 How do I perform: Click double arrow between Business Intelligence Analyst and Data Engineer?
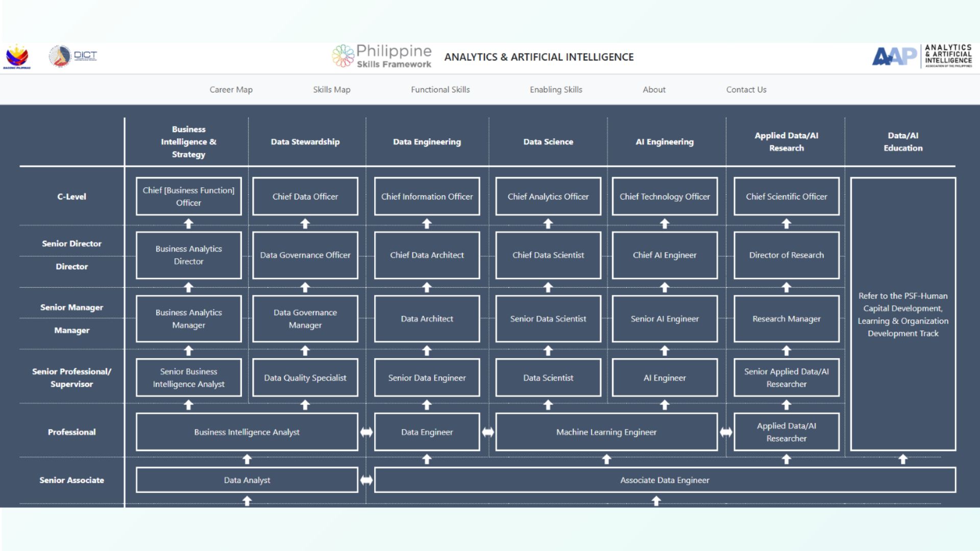(x=366, y=432)
